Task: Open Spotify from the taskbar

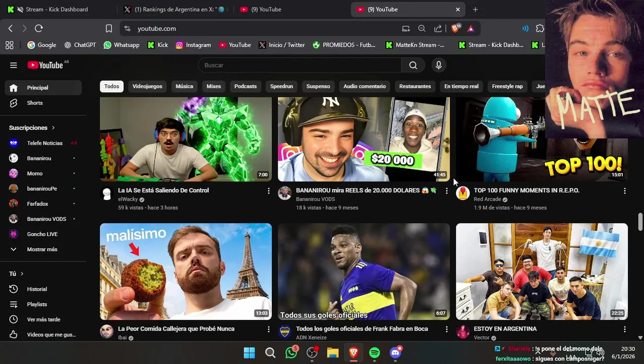Action: 374,352
